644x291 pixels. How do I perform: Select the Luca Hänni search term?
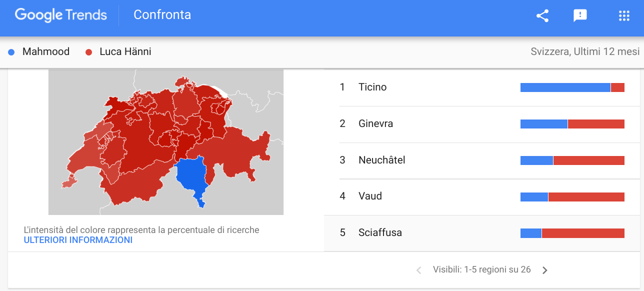125,51
